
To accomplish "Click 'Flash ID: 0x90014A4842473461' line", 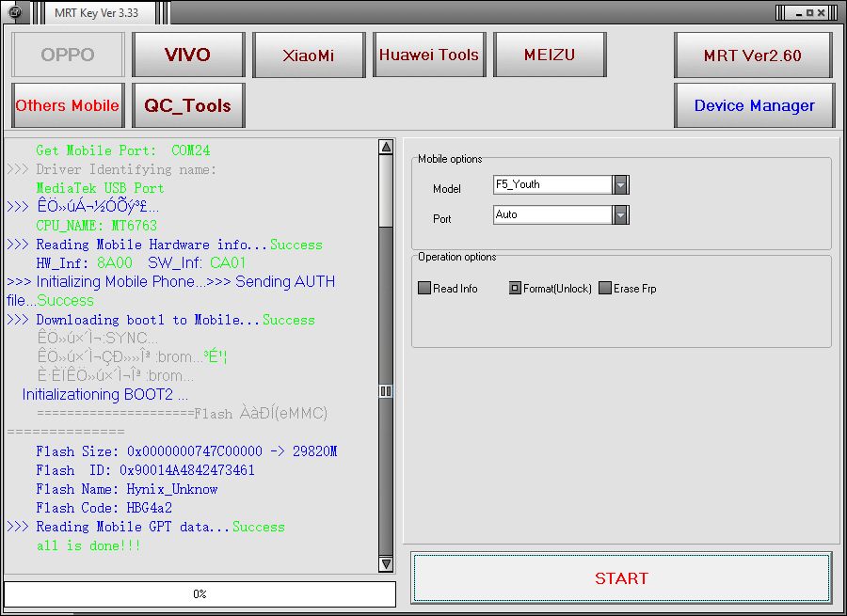I will pos(145,470).
